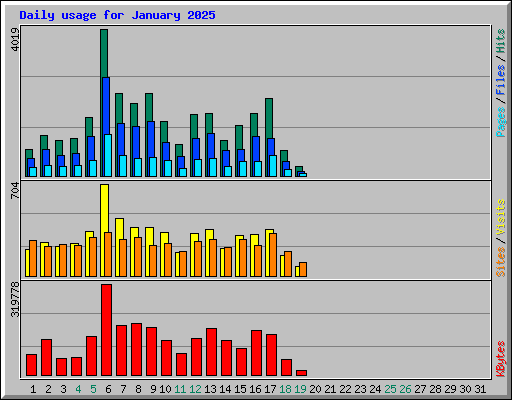The height and width of the screenshot is (400, 512).
Task: Click the KBytes legend label
Action: (501, 359)
